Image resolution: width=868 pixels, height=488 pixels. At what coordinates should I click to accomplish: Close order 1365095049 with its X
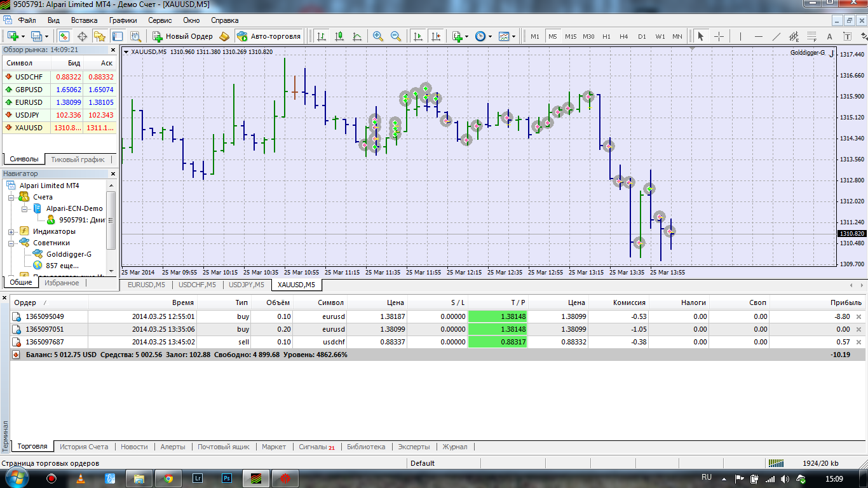[859, 316]
